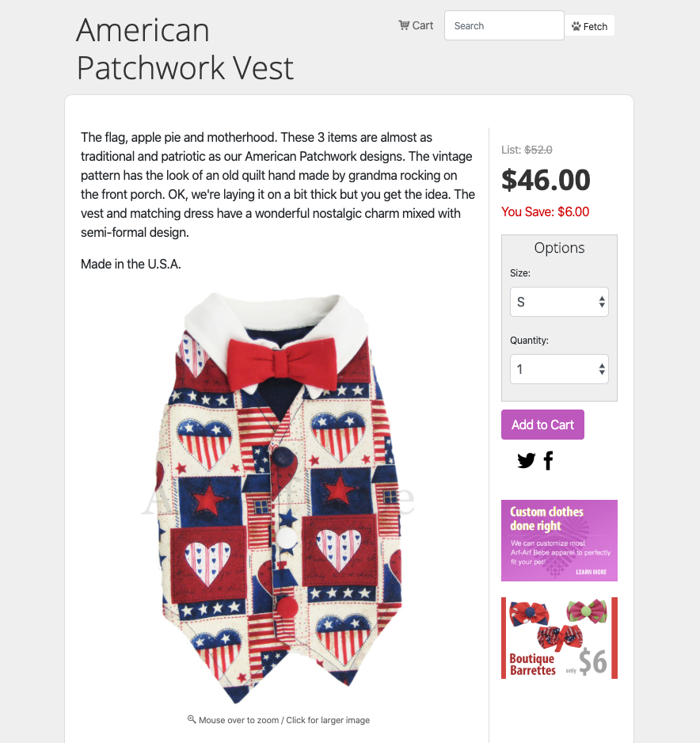Click the magnifier zoom icon below image
Screen dimensions: 700x743
point(192,719)
